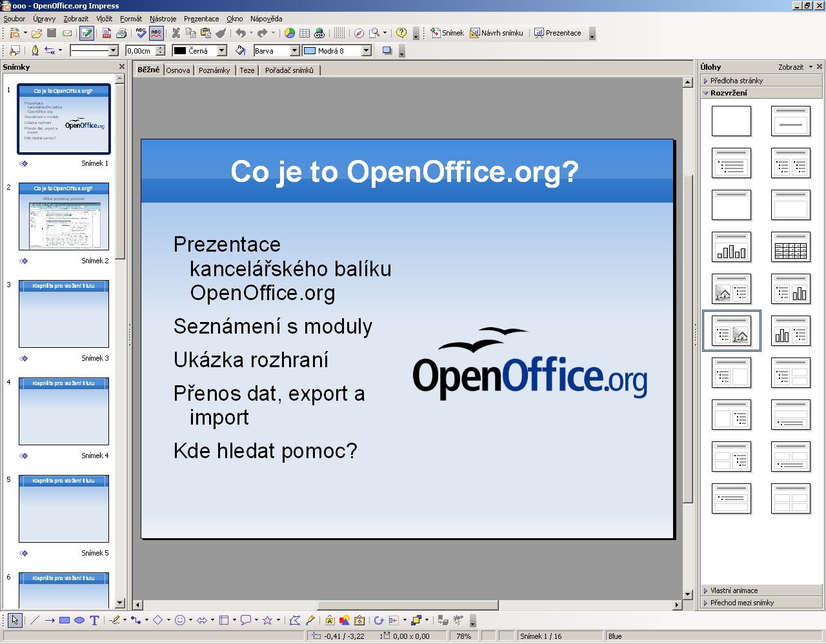Toggle glue points editing
The height and width of the screenshot is (644, 826).
[x=310, y=620]
